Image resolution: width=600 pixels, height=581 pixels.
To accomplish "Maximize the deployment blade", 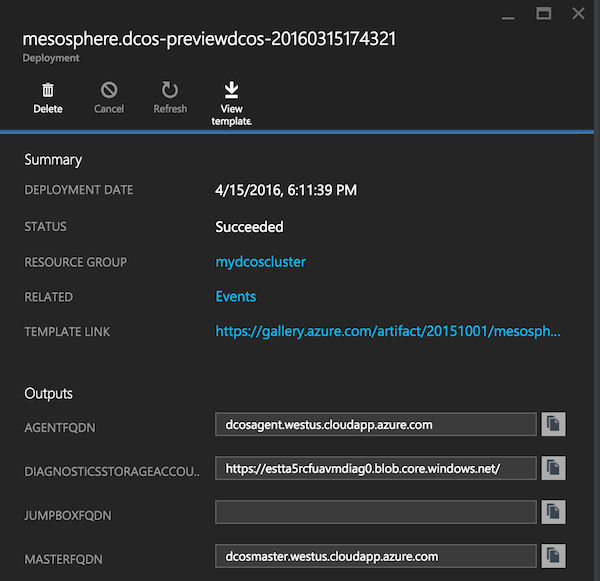I will [543, 14].
